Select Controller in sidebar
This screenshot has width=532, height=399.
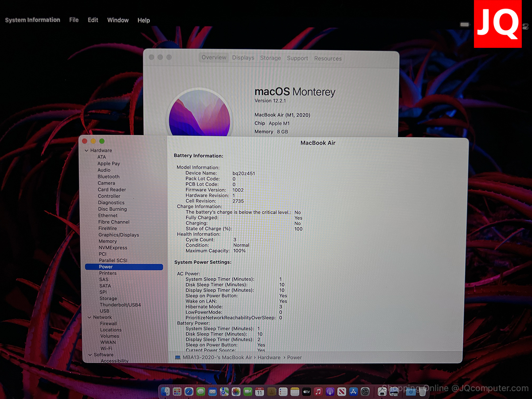[x=109, y=196]
